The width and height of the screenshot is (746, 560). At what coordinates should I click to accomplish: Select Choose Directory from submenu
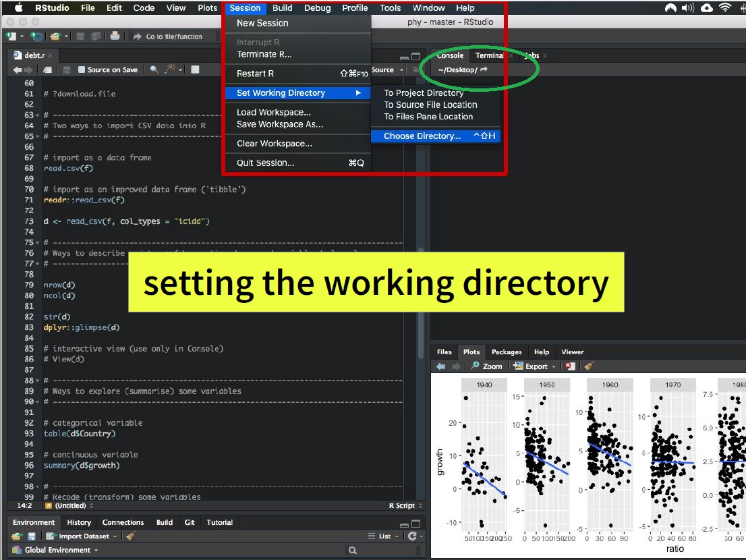pyautogui.click(x=422, y=136)
